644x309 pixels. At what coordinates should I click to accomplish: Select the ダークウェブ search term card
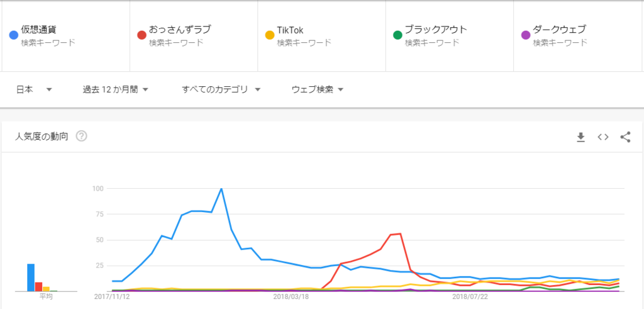pos(577,36)
